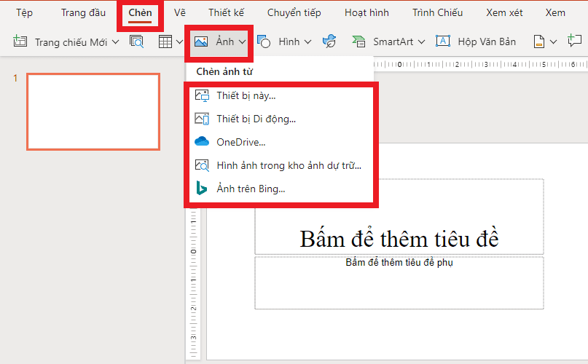Expand the SmartArt dropdown arrow
Screen dimensions: 588x364
click(421, 42)
